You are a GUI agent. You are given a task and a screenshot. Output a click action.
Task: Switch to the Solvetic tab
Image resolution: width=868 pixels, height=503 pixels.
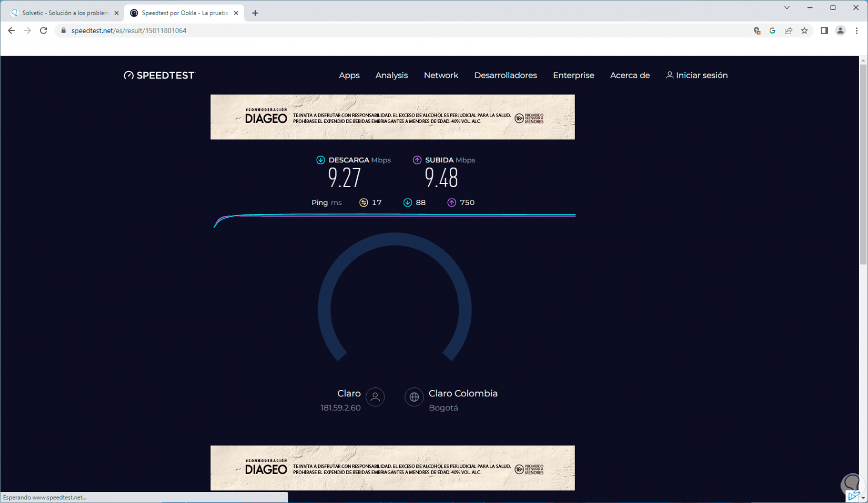click(x=65, y=13)
